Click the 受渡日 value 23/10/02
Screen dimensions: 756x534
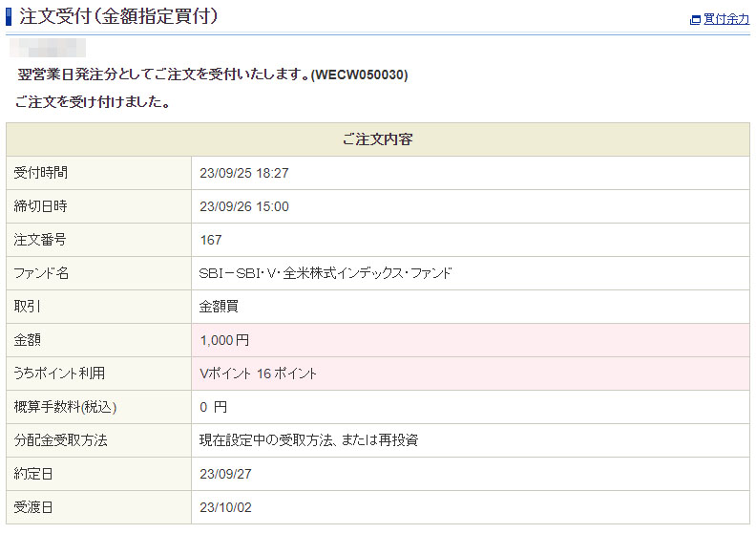(x=226, y=507)
